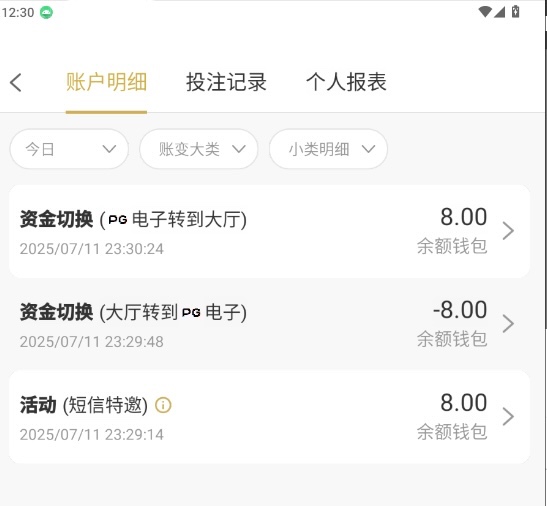Open details arrow for 活动 短信特邀 entry

click(508, 416)
